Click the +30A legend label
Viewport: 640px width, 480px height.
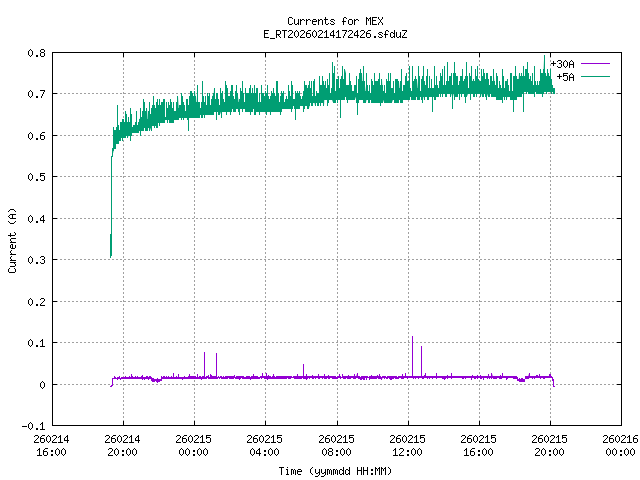[x=562, y=64]
